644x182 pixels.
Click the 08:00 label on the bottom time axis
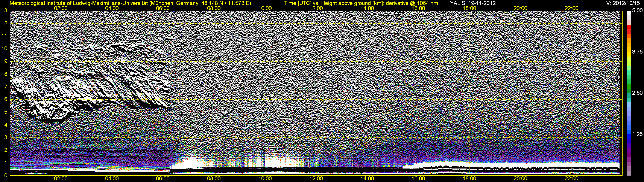click(214, 179)
